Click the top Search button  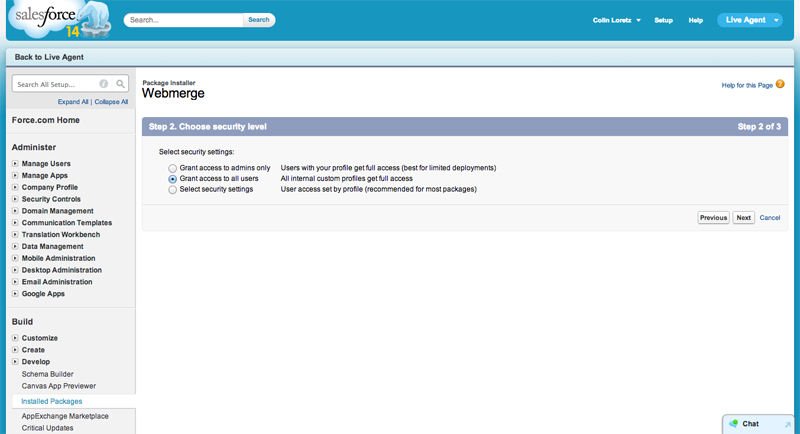pyautogui.click(x=259, y=20)
